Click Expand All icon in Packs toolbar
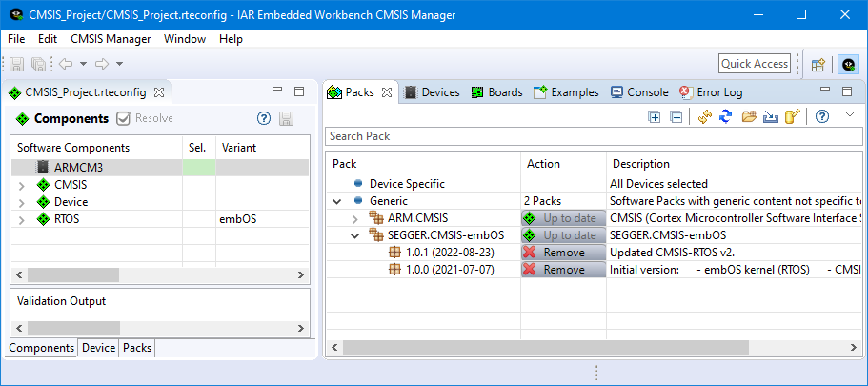Screen dimensions: 868x386 [655, 116]
